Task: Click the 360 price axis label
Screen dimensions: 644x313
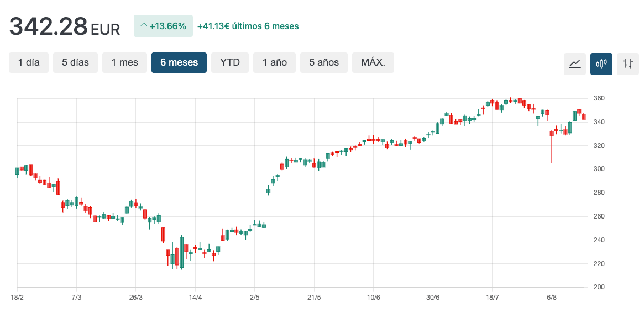Action: (x=599, y=98)
